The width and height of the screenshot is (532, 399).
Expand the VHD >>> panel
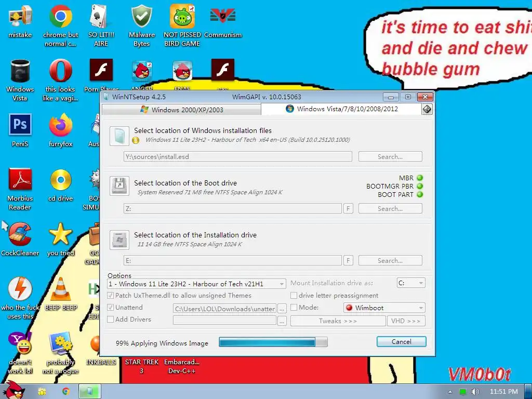(406, 321)
